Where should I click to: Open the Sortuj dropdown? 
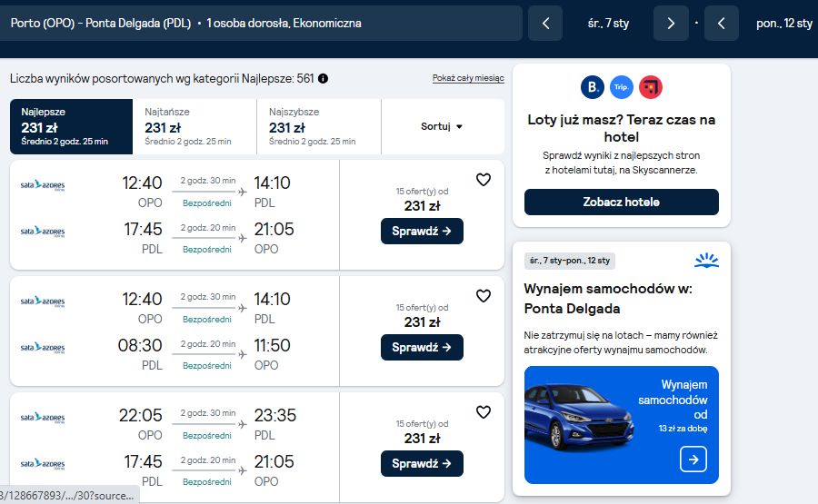(443, 126)
